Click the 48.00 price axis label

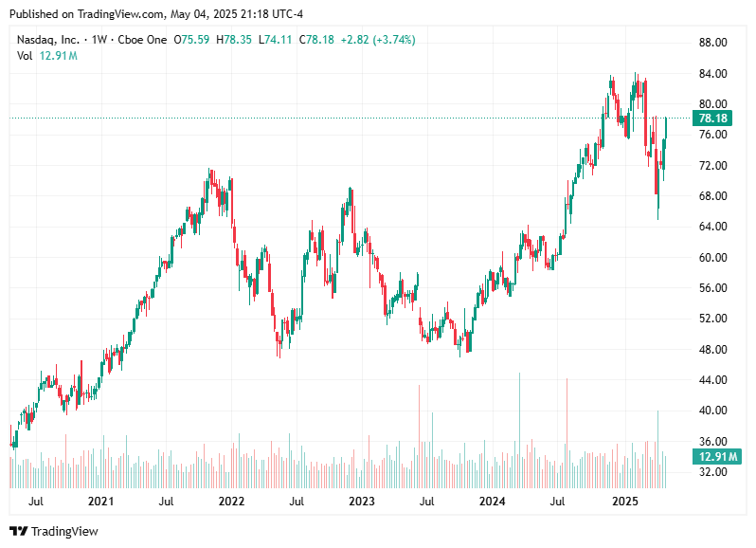pos(712,349)
